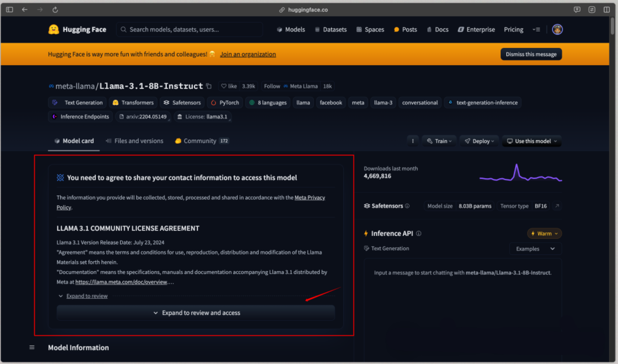Open the Meta Privacy Policy link
The image size is (618, 364).
point(310,197)
